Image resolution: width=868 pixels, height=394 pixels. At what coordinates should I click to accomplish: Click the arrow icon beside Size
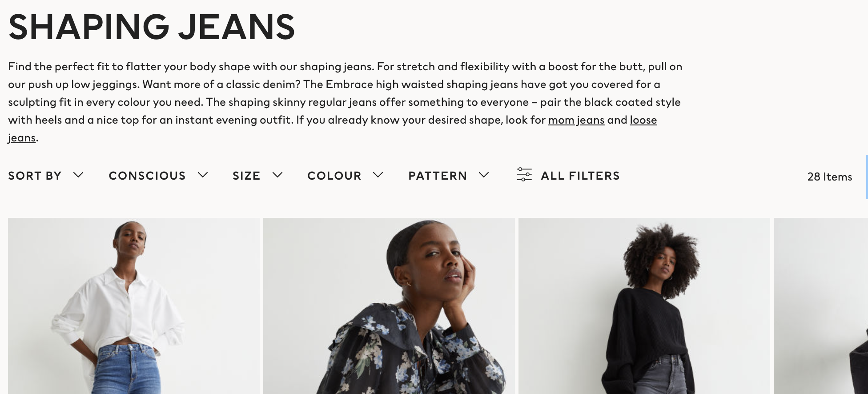pos(277,175)
